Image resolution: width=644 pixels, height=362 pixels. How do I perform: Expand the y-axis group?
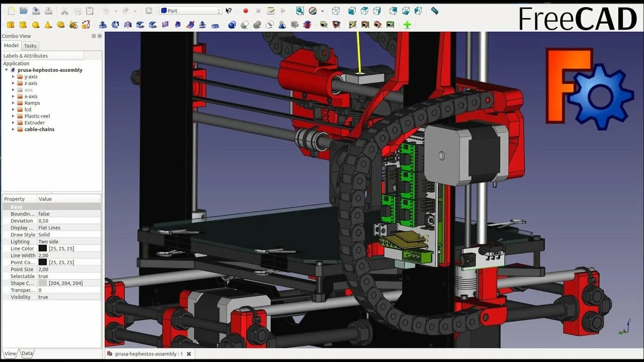(x=14, y=77)
